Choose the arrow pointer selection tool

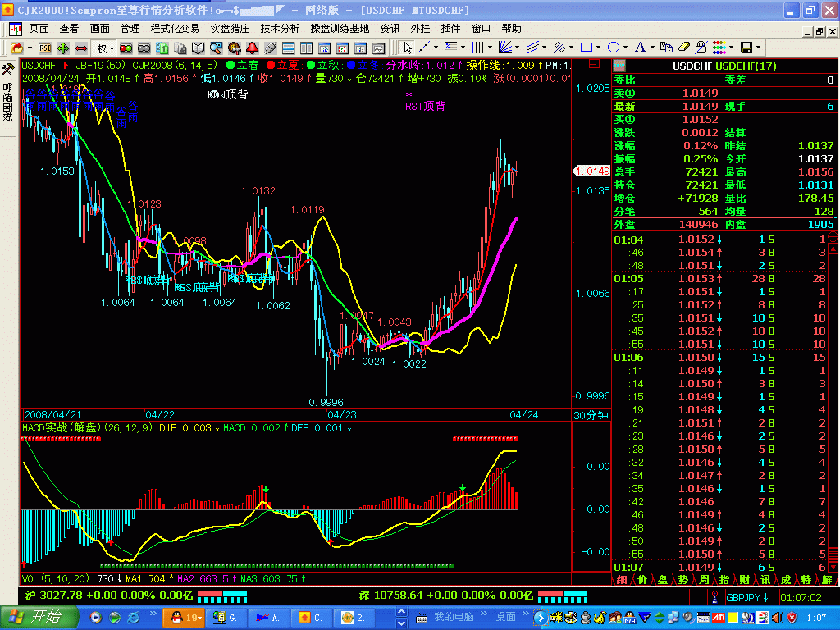406,48
